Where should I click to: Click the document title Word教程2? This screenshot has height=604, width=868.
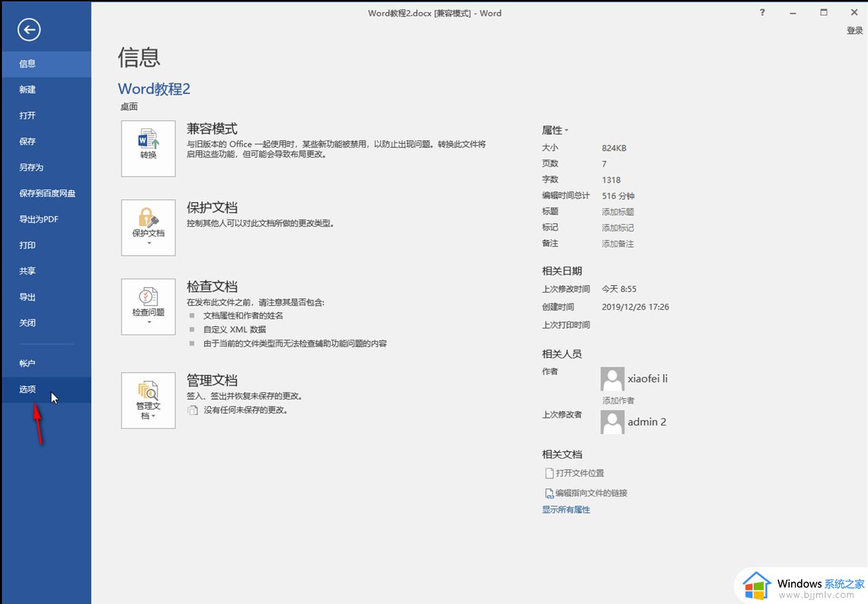(154, 88)
